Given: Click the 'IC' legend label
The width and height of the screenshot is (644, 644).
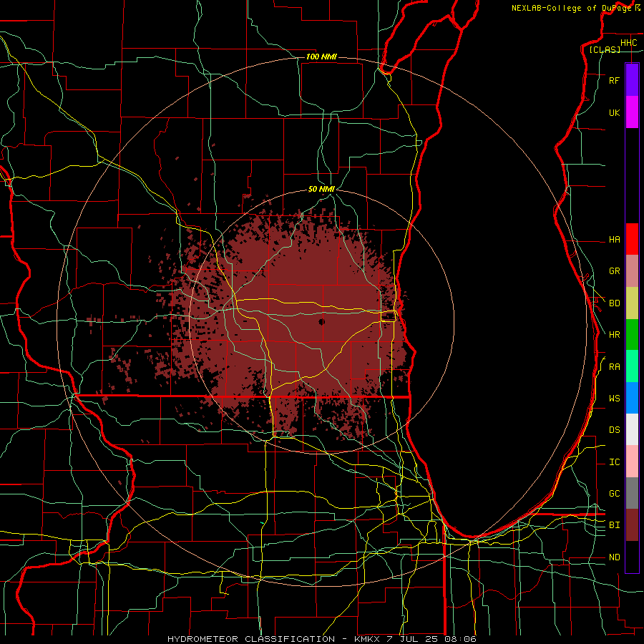Looking at the screenshot, I should coord(614,462).
